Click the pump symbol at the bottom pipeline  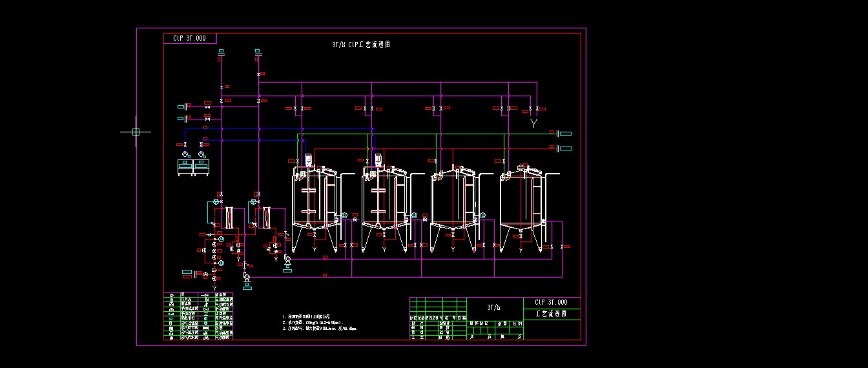point(247,278)
